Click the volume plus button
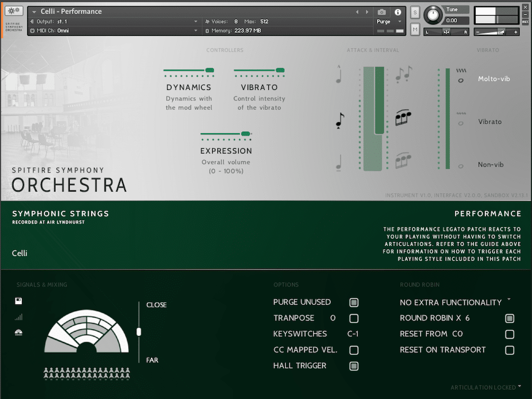The image size is (532, 399). point(516,32)
